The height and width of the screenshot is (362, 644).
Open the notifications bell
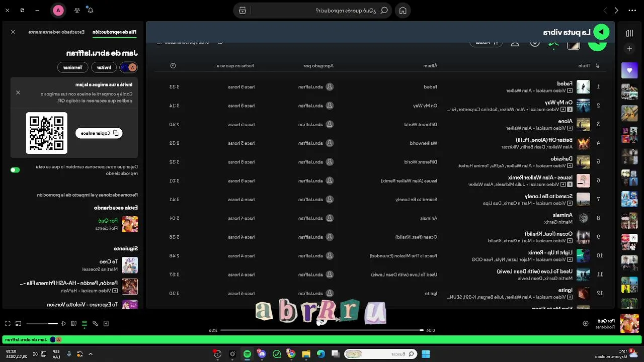coord(91,10)
